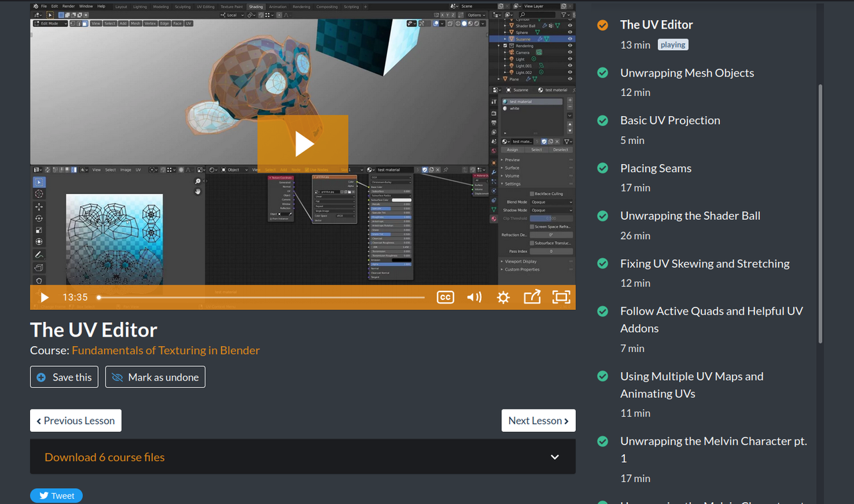Toggle closed captions with the CC icon

pos(445,297)
